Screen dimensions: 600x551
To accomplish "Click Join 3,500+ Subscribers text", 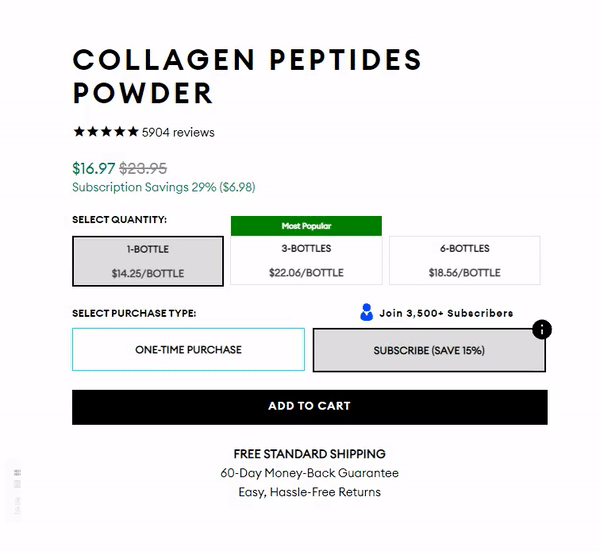I will coord(446,313).
